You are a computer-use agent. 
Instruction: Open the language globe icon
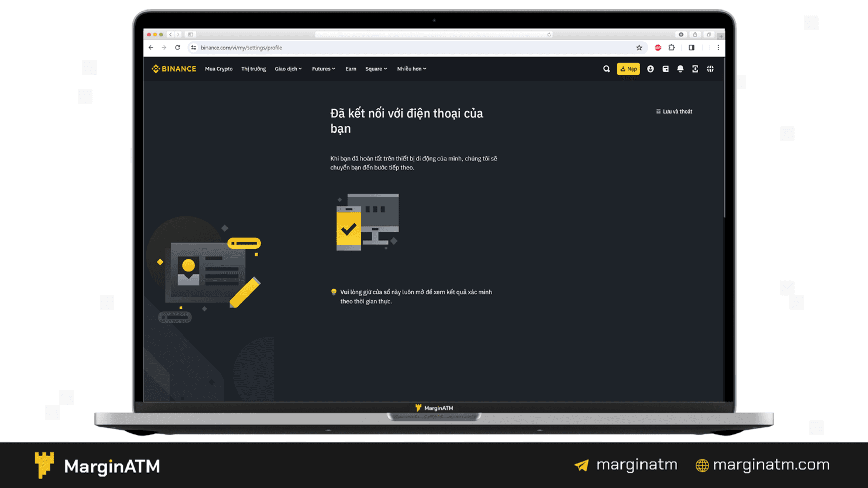click(x=710, y=69)
